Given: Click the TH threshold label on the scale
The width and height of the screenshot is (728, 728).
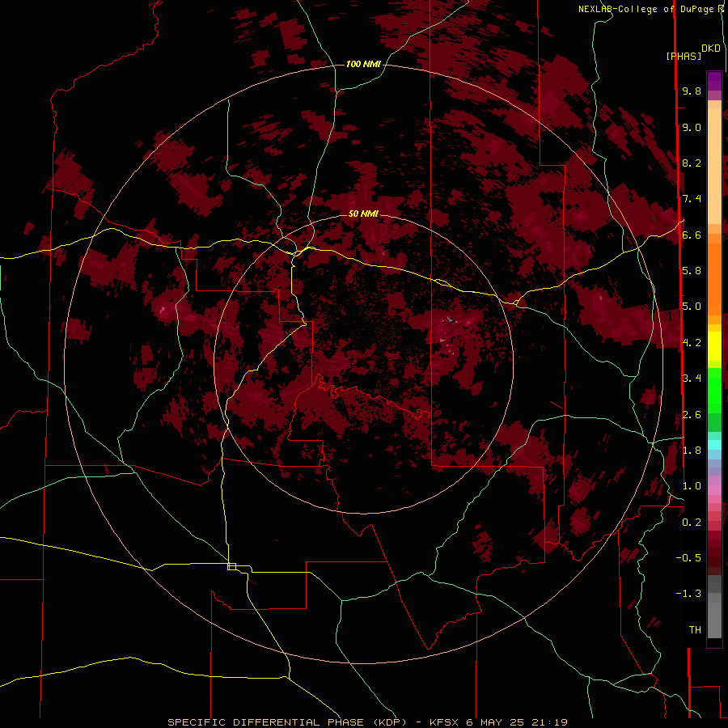Looking at the screenshot, I should tap(695, 630).
